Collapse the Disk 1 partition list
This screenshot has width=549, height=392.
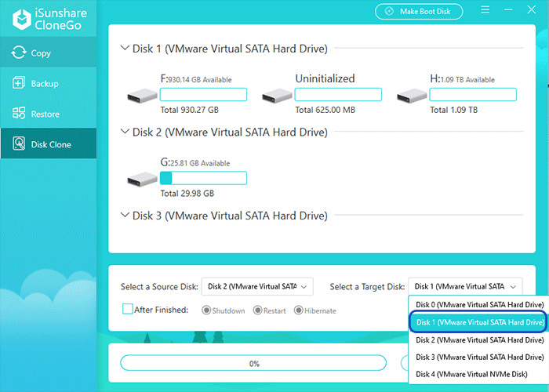[125, 49]
